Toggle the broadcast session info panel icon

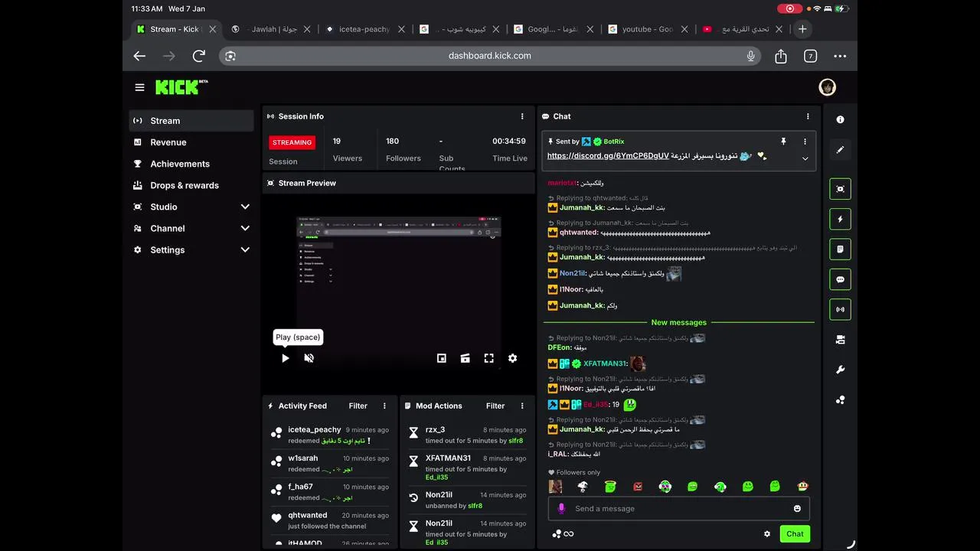pyautogui.click(x=840, y=309)
